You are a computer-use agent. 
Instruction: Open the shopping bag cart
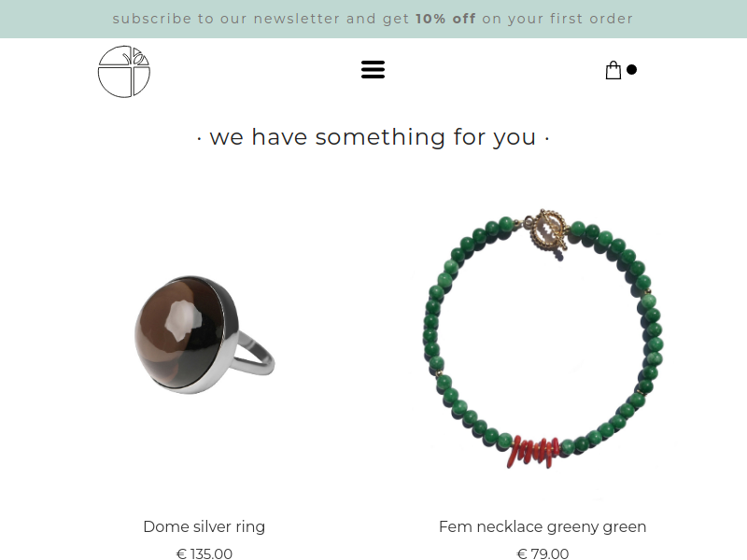coord(613,70)
